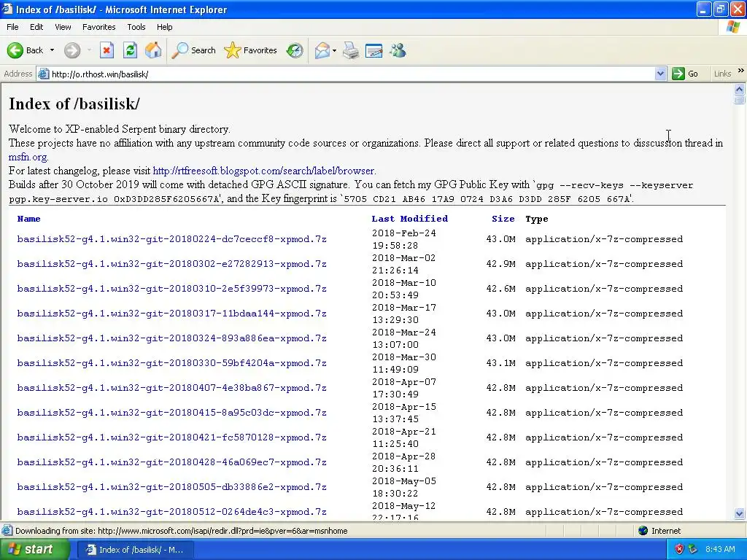Expand the Links toolbar chevron
747x560 pixels.
(x=741, y=71)
